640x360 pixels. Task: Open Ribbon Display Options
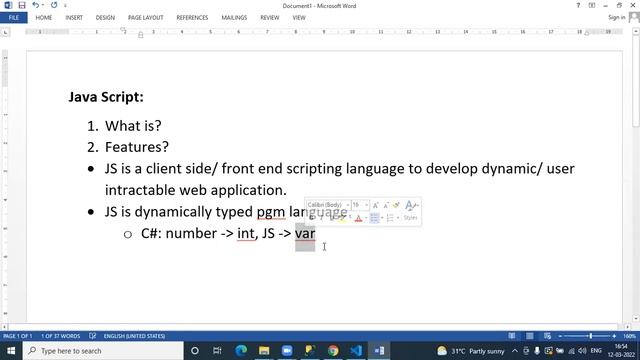(592, 6)
